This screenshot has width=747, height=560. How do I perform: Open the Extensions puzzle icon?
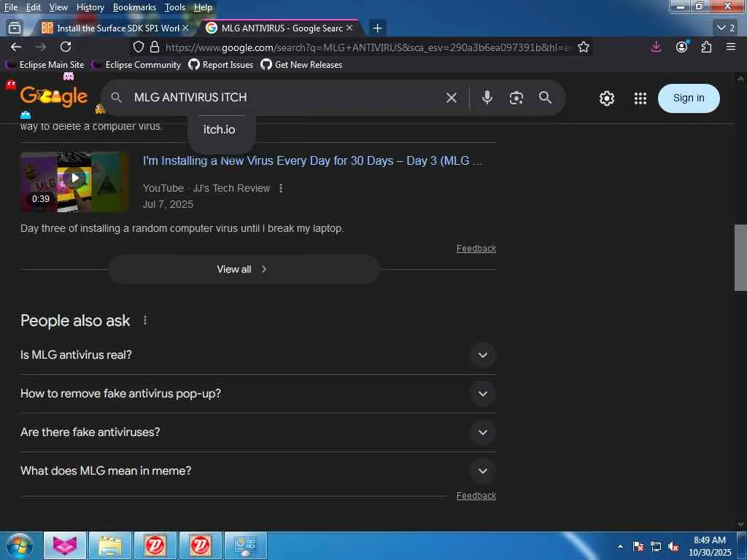(706, 47)
